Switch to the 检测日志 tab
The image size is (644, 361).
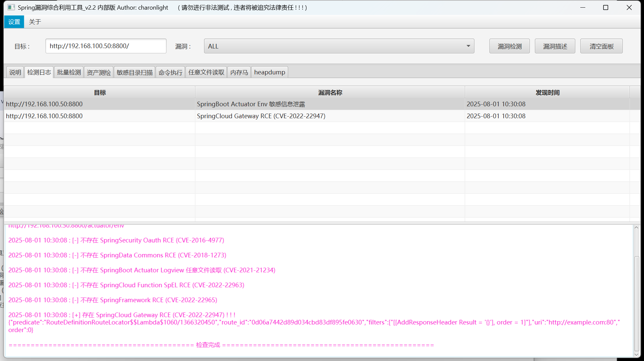[39, 72]
